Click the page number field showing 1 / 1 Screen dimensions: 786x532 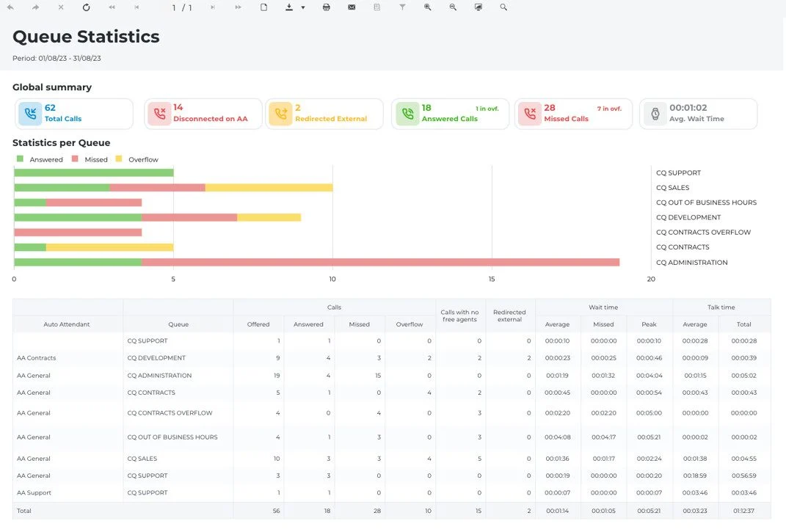182,8
